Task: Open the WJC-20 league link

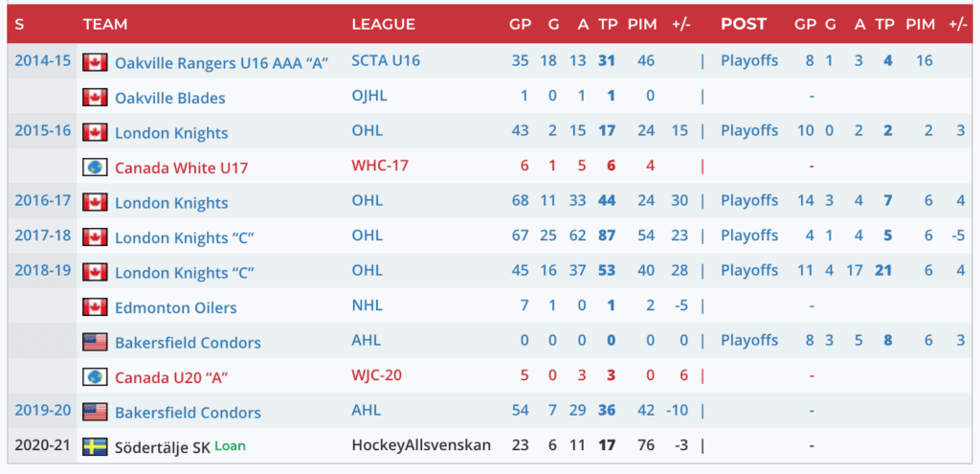Action: [x=376, y=375]
